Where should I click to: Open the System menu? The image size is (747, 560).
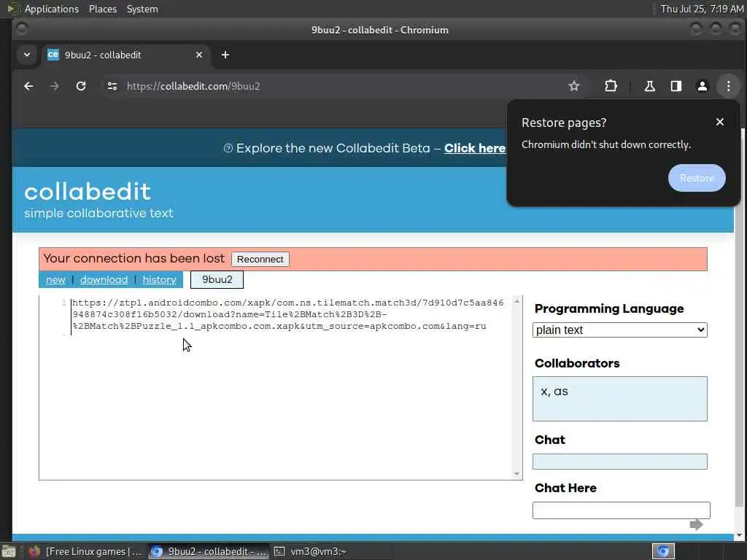pos(142,9)
